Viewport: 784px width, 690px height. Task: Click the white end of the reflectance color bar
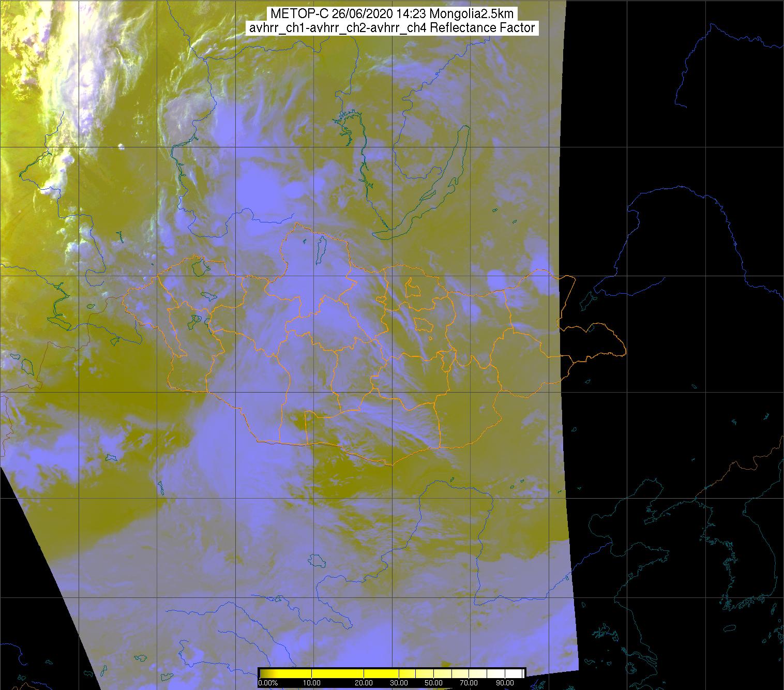coord(514,673)
